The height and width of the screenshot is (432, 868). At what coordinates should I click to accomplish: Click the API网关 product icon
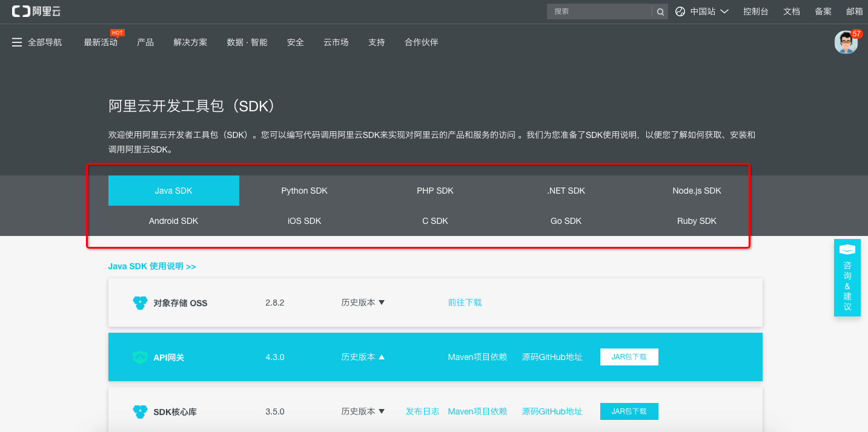click(140, 357)
